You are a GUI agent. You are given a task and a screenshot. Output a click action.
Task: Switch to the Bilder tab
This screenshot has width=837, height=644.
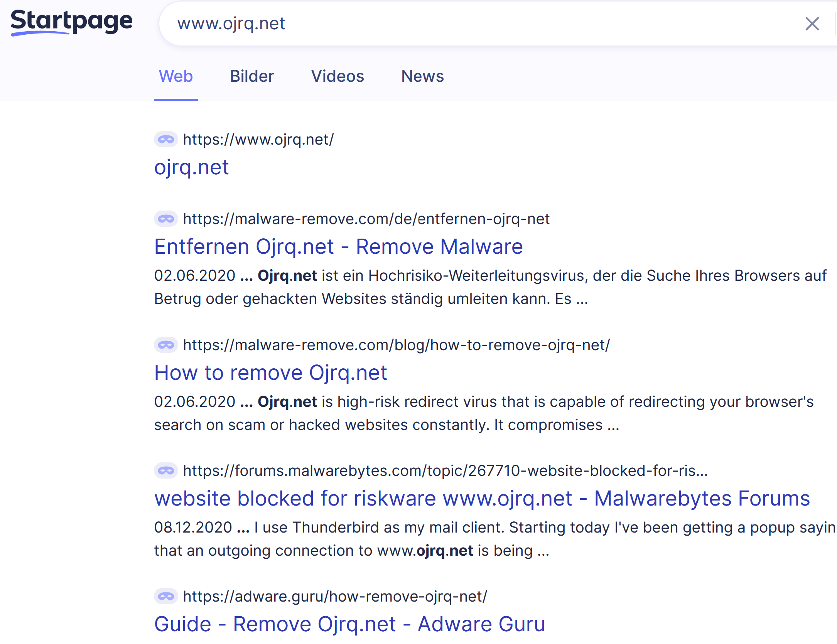[x=252, y=76]
